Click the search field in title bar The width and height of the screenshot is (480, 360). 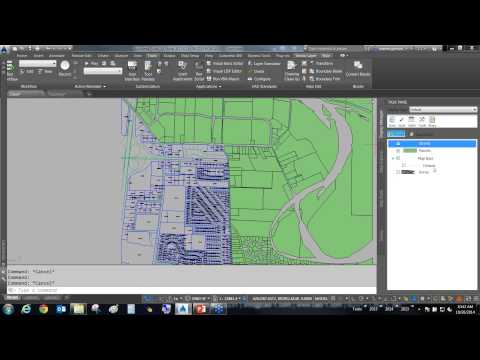tap(333, 49)
